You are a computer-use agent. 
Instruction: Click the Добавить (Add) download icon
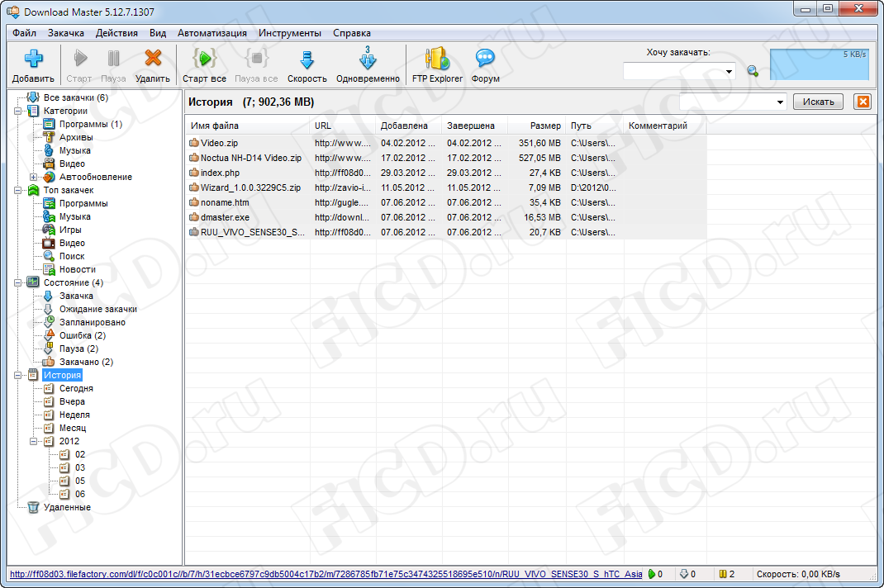33,58
